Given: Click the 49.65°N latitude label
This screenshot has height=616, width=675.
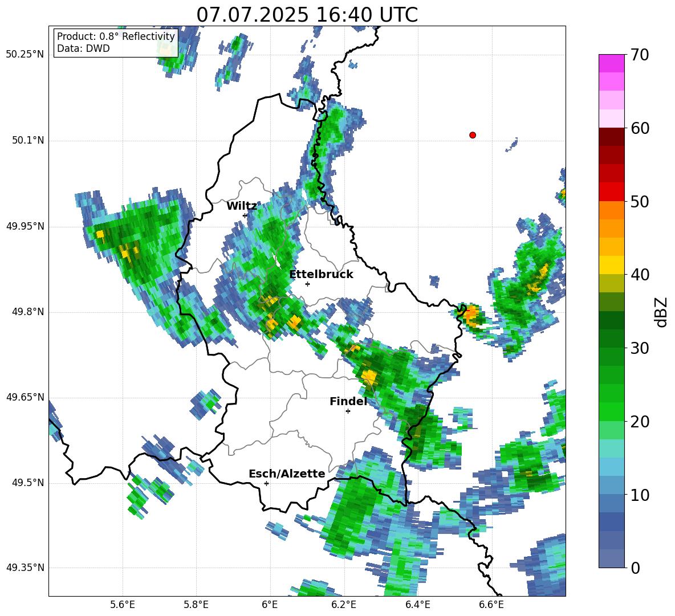Looking at the screenshot, I should [x=25, y=397].
